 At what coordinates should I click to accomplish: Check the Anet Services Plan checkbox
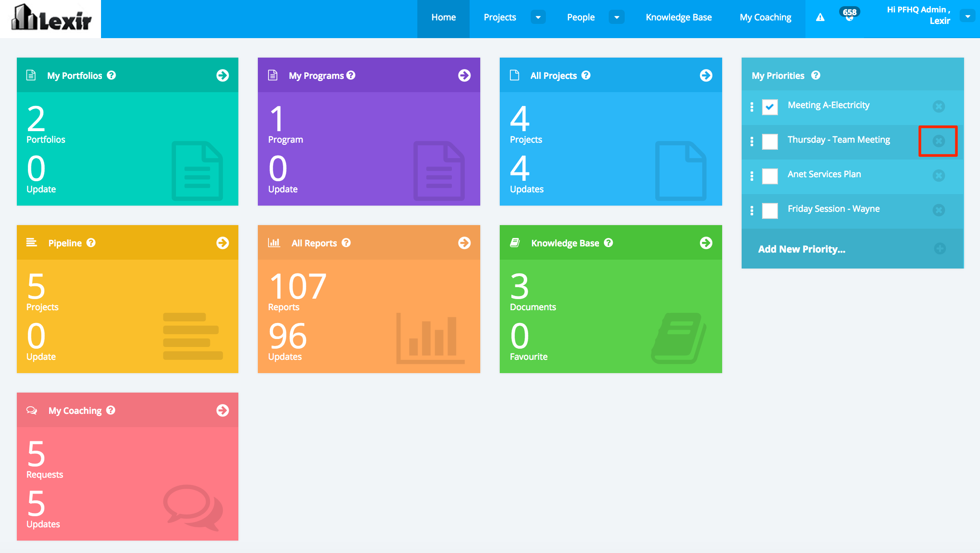coord(770,176)
